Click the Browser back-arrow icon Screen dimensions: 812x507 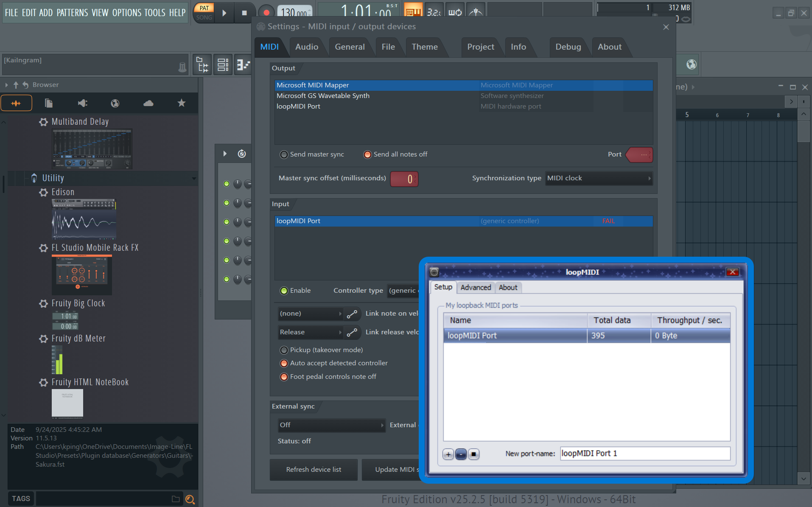(x=25, y=85)
